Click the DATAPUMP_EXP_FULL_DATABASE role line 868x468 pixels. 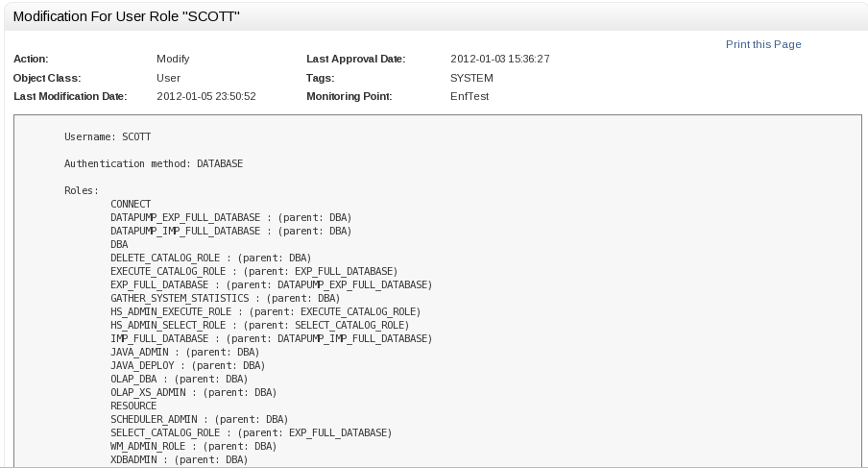(230, 217)
